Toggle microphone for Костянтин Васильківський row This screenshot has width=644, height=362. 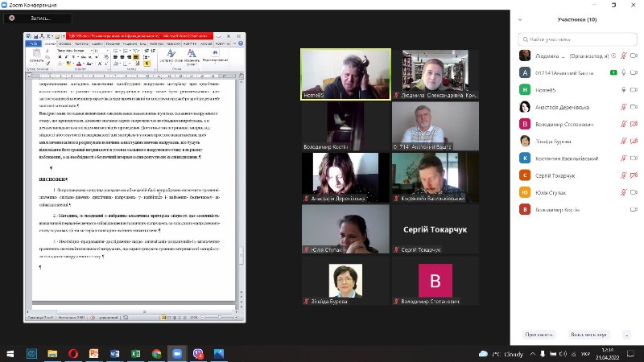click(x=623, y=158)
